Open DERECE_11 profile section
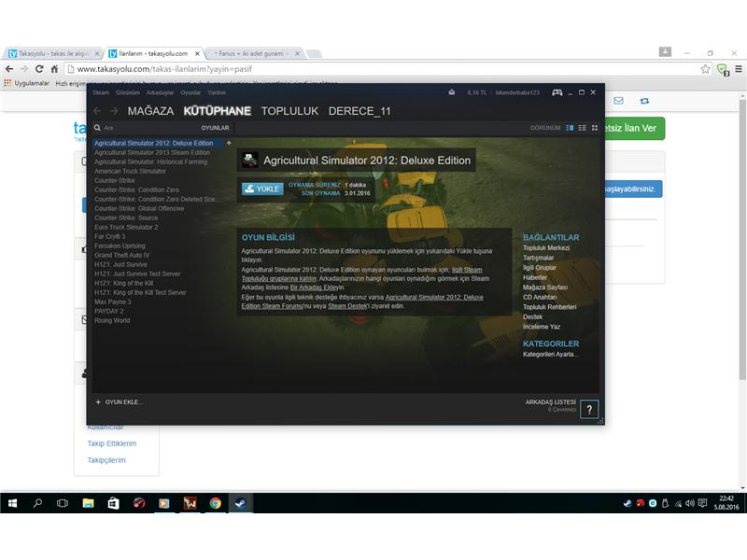This screenshot has height=560, width=747. pyautogui.click(x=359, y=111)
